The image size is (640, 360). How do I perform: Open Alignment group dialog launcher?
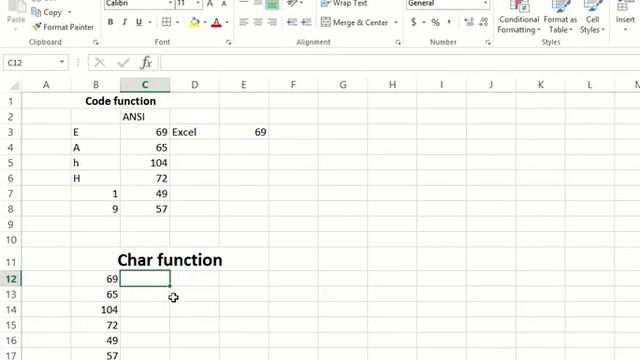[x=398, y=42]
